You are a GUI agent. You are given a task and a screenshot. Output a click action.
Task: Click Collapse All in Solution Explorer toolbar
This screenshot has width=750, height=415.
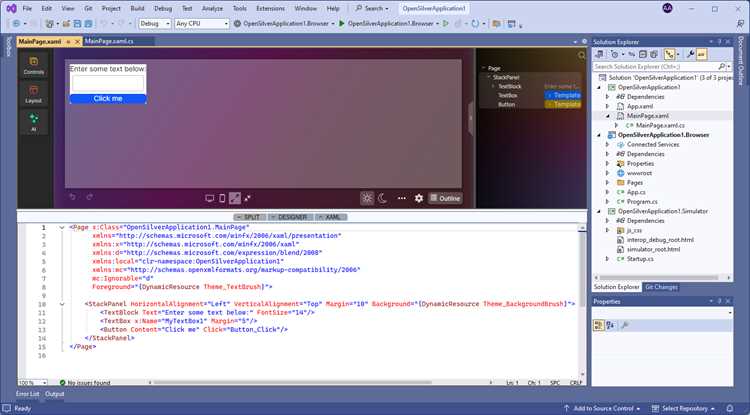tap(643, 55)
